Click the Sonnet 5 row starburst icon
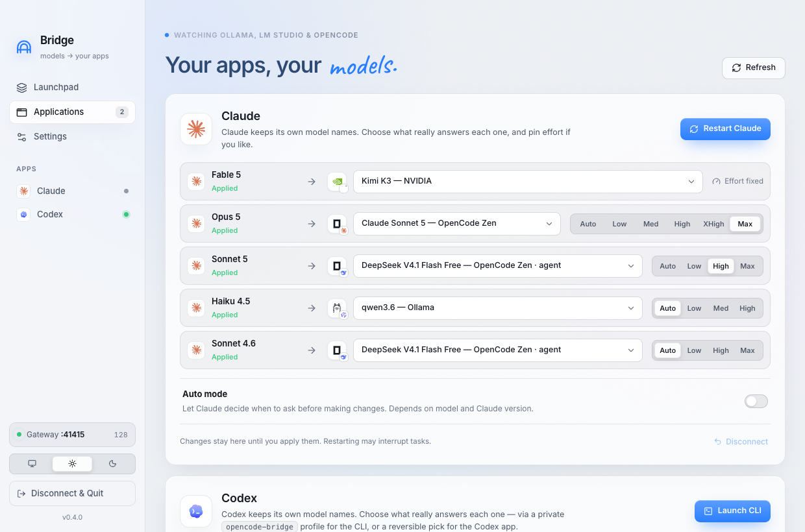The image size is (805, 532). pos(196,265)
